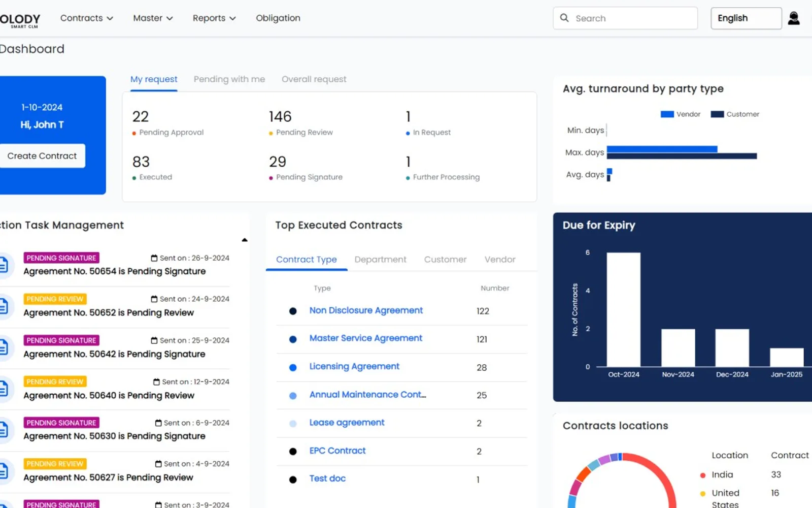Switch to the Pending with me tab
812x508 pixels.
point(229,79)
